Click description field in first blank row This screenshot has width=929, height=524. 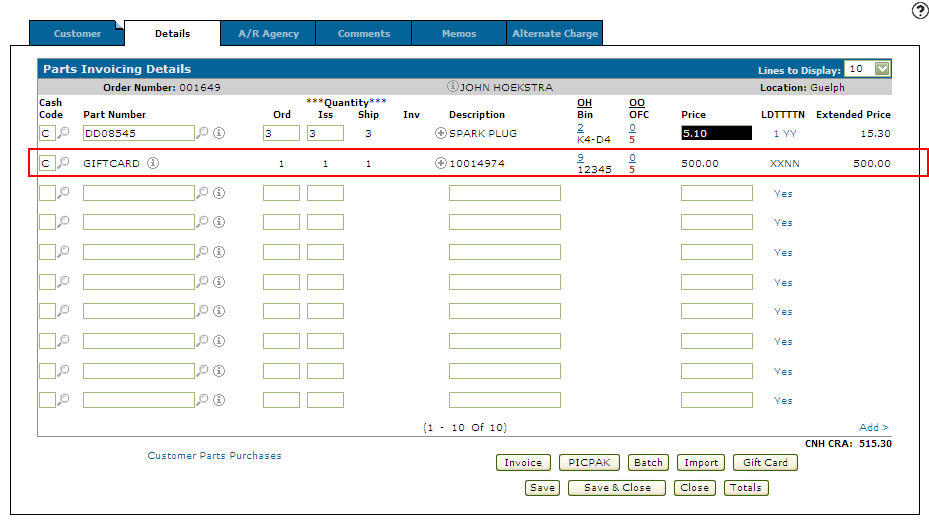[x=505, y=193]
